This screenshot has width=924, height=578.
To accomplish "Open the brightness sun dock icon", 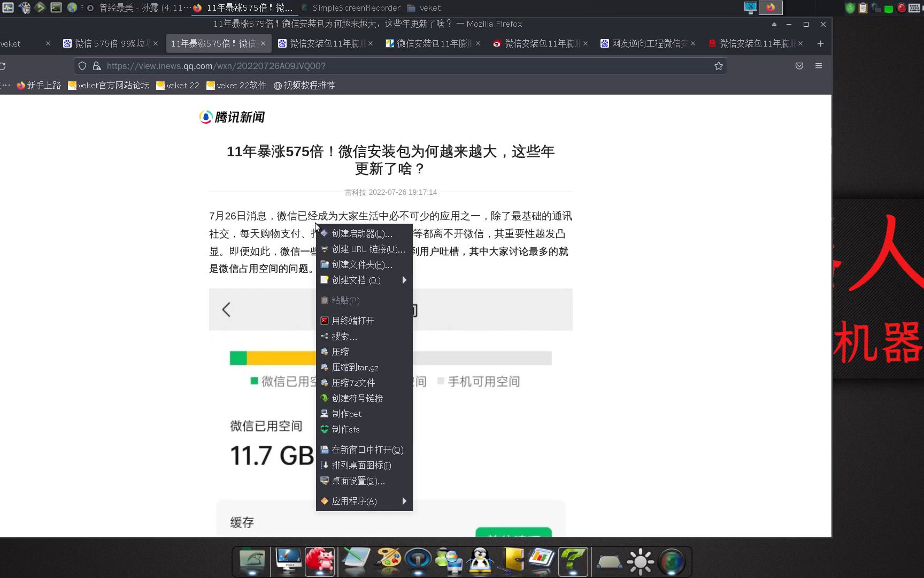I will point(640,561).
